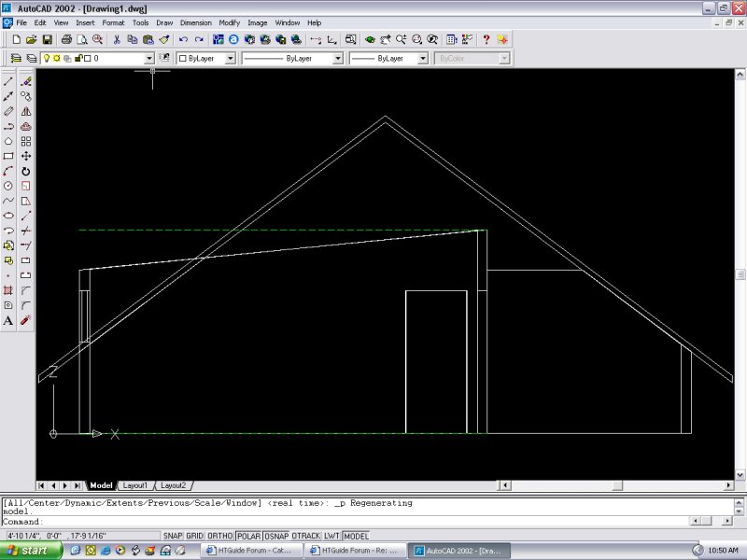
Task: Select the Multiline Text tool
Action: 8,320
